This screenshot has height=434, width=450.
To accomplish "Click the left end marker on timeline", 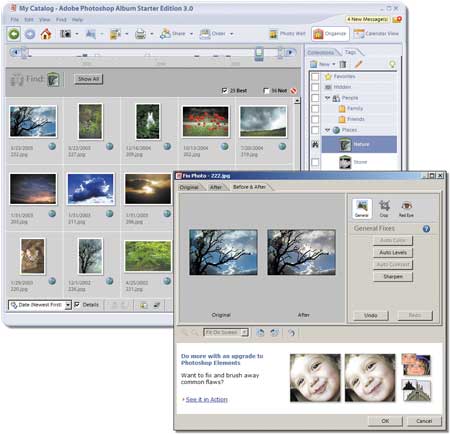I will coord(25,53).
